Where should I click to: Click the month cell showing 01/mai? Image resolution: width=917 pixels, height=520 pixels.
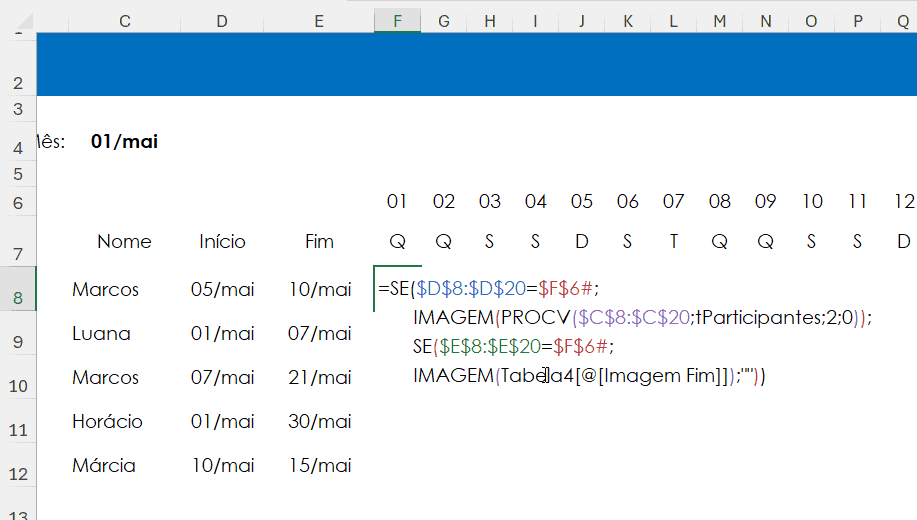125,142
